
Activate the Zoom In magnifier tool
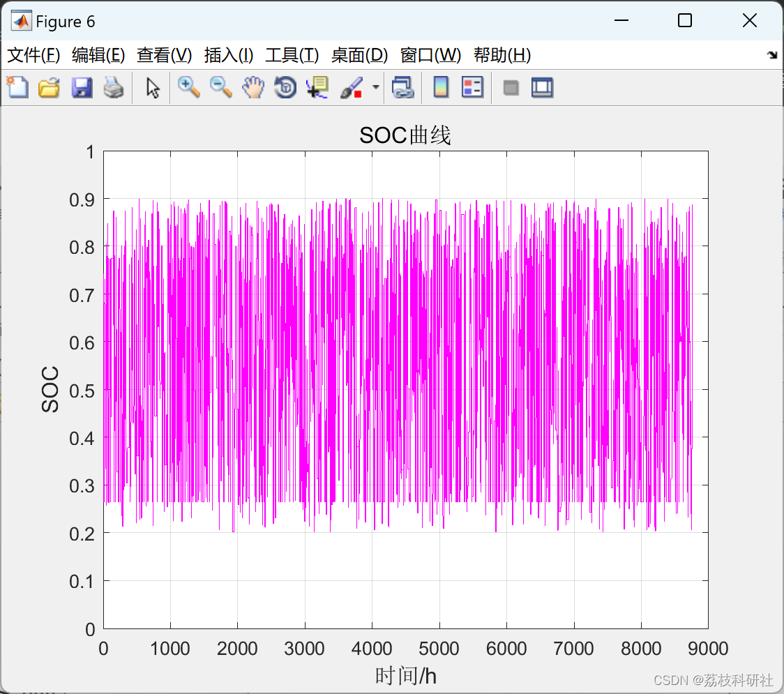pos(188,87)
